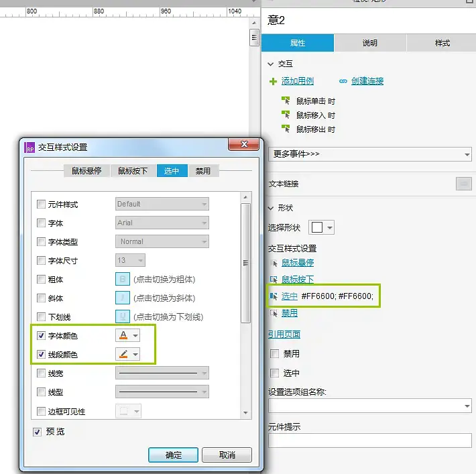The height and width of the screenshot is (474, 476).
Task: Close the 交互样式设置 dialog
Action: click(x=243, y=144)
